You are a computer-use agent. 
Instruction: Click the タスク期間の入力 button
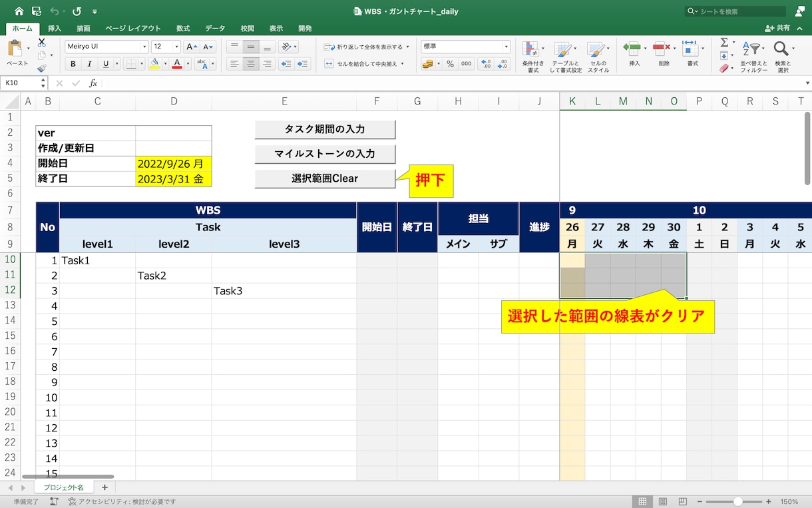click(x=325, y=129)
